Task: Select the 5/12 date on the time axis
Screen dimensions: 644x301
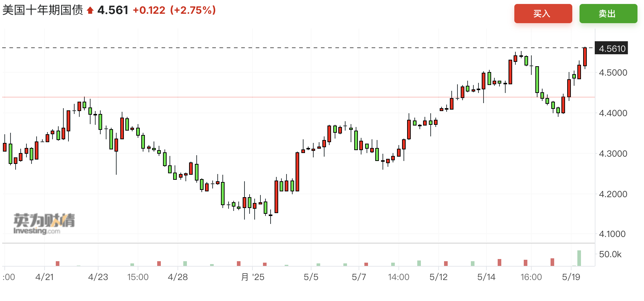Action: coord(439,277)
